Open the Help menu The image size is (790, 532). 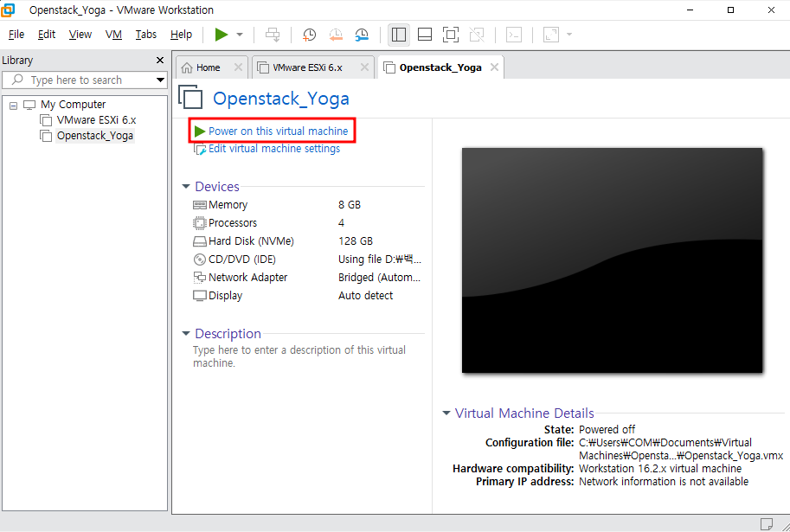pyautogui.click(x=181, y=35)
